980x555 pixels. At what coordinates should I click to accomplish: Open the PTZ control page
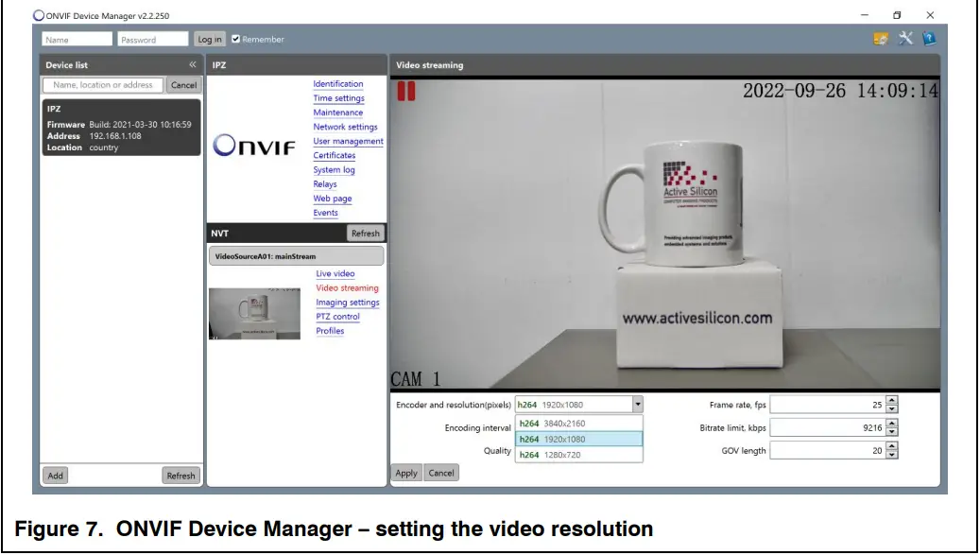[338, 317]
